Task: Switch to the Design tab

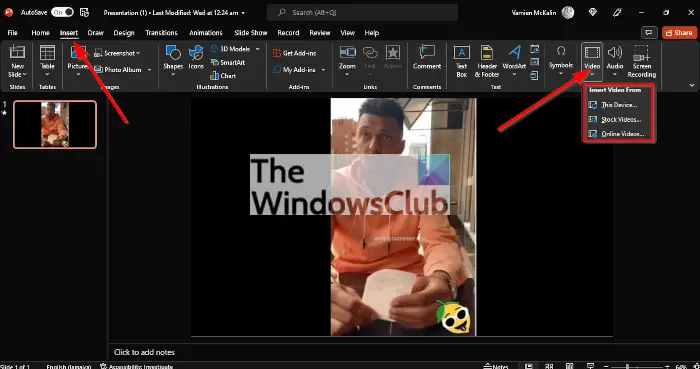Action: [x=124, y=33]
